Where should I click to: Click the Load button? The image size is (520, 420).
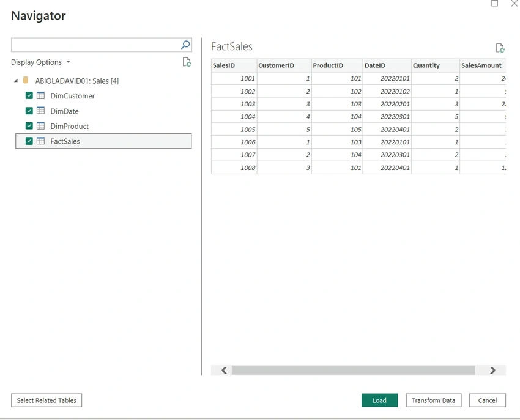pos(379,400)
